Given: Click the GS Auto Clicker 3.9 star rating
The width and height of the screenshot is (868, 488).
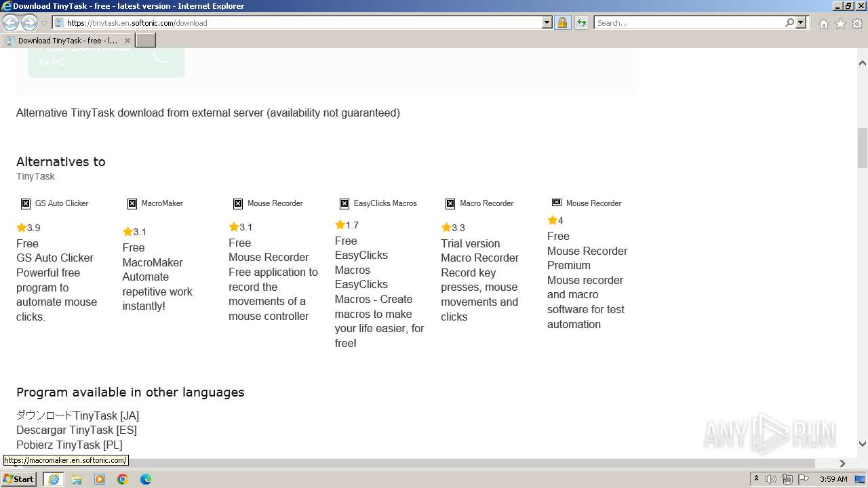Looking at the screenshot, I should [x=28, y=228].
